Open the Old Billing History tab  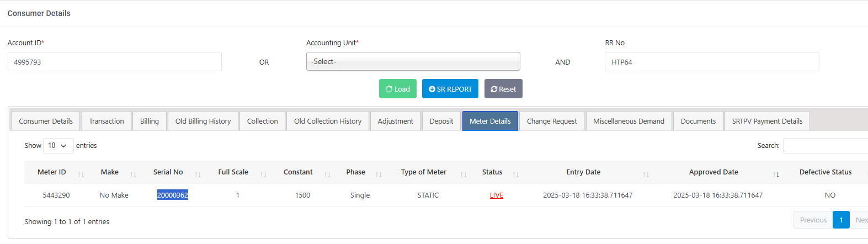[203, 121]
